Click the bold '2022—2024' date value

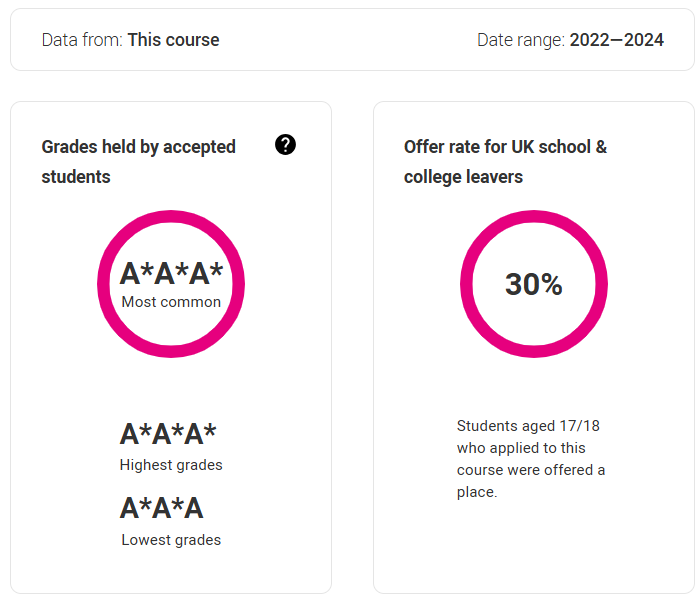(617, 40)
